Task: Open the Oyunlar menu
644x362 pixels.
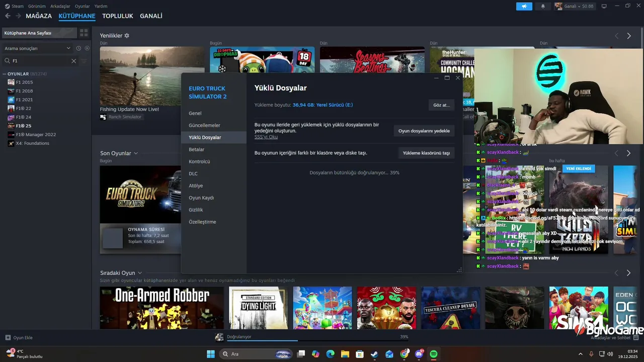Action: pos(83,6)
